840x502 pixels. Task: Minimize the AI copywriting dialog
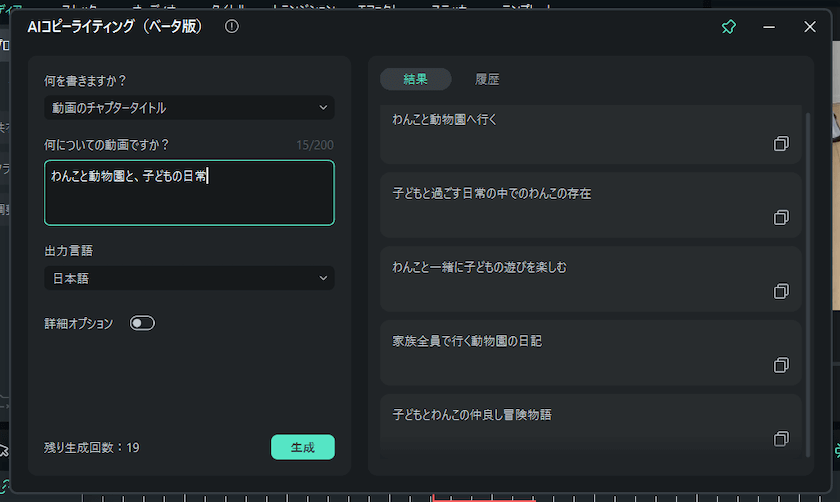pos(769,27)
